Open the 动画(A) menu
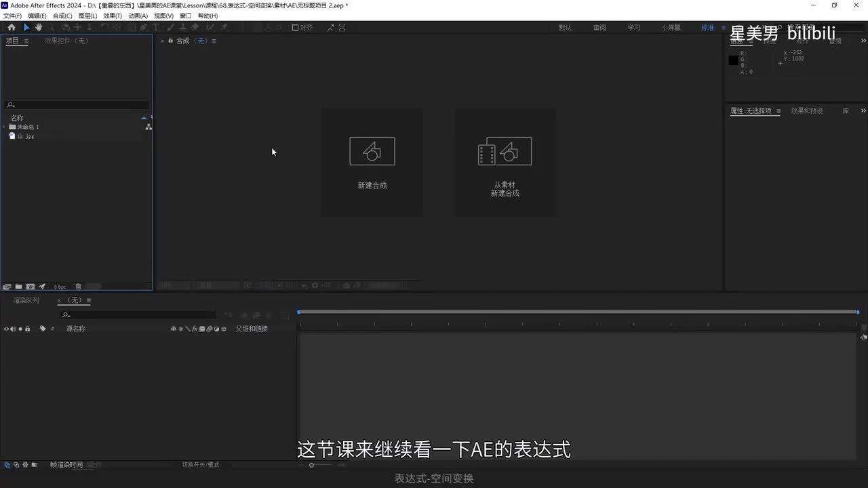 (138, 16)
